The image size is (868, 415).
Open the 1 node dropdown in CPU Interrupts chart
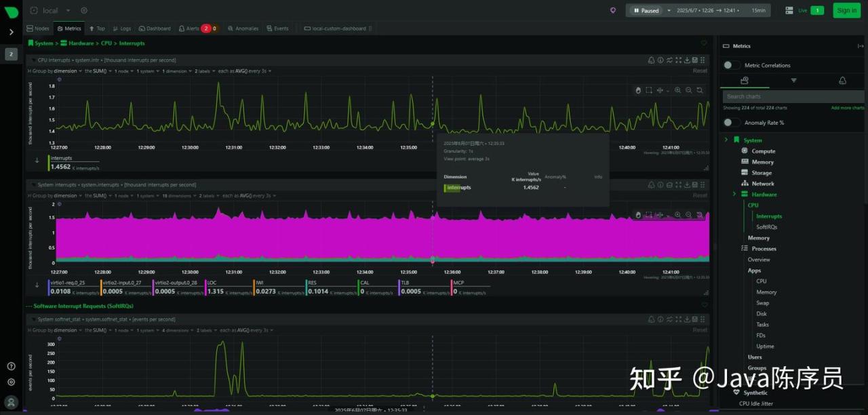[124, 71]
